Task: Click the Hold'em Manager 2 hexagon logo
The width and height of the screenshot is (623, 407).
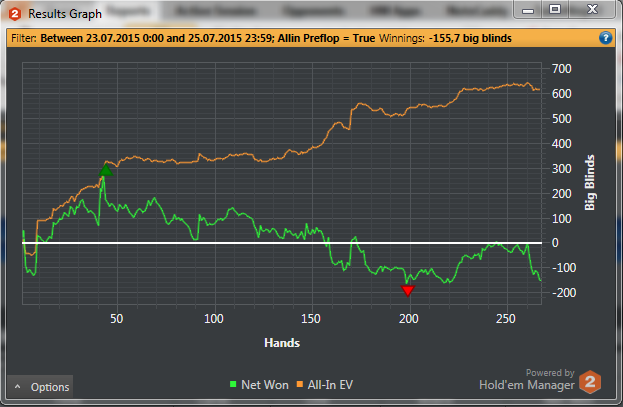Action: [590, 382]
